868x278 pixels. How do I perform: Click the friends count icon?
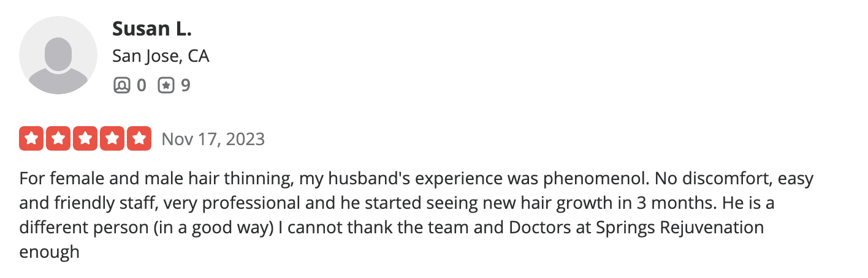point(122,85)
